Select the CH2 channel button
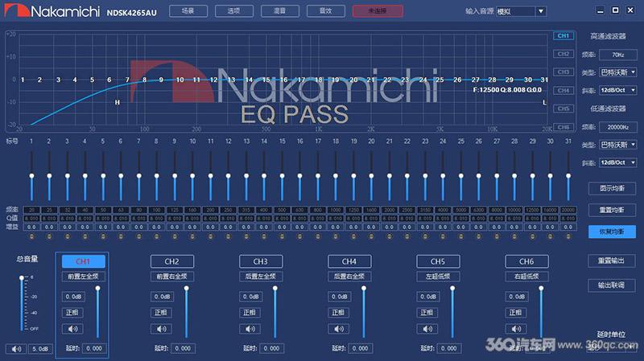This screenshot has height=361, width=644. (172, 261)
